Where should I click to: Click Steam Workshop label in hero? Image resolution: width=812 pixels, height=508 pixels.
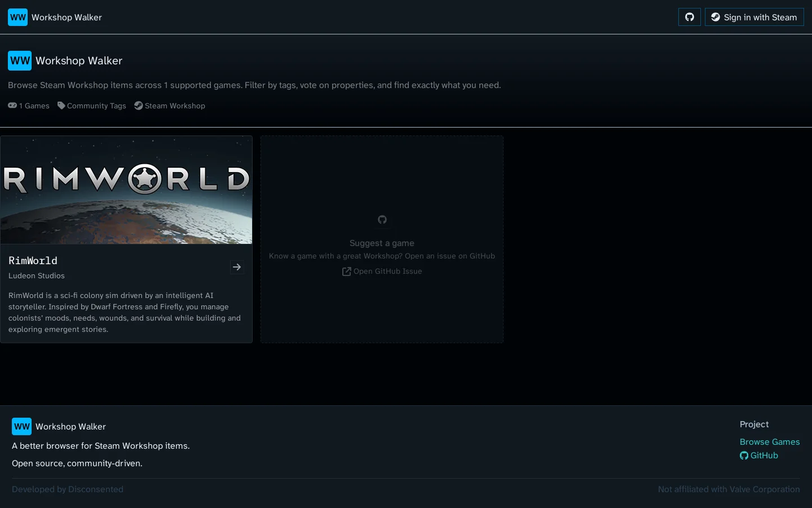(175, 106)
